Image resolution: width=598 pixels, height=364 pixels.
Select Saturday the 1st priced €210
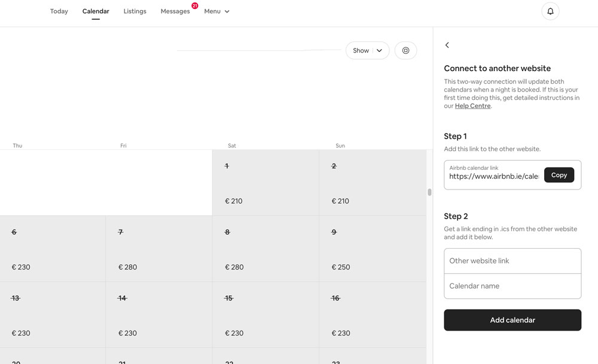[265, 182]
